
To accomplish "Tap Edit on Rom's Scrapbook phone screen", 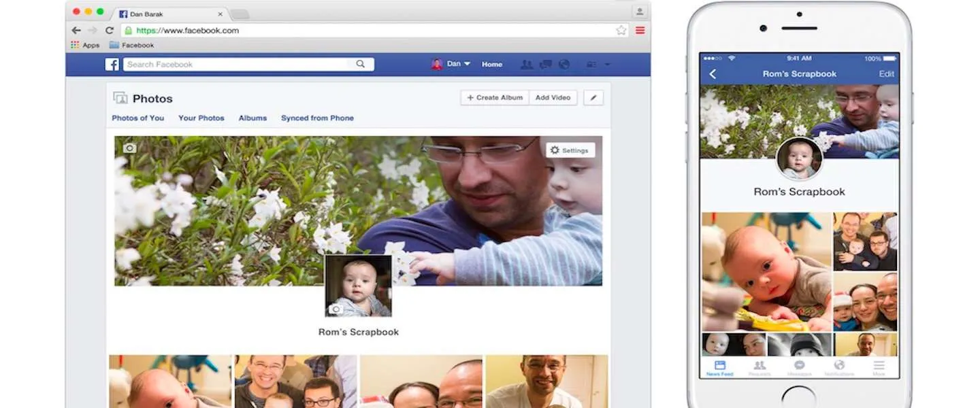I will click(886, 73).
